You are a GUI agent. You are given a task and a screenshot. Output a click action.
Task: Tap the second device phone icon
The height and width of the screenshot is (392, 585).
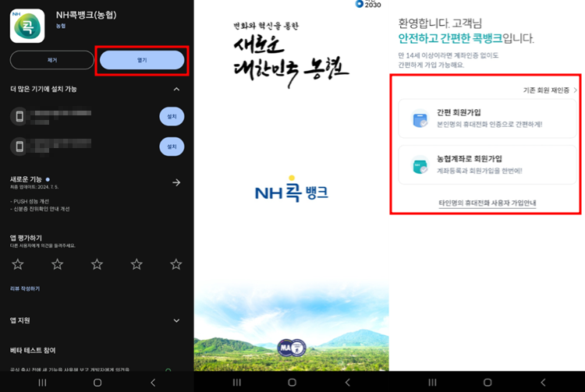coord(19,147)
